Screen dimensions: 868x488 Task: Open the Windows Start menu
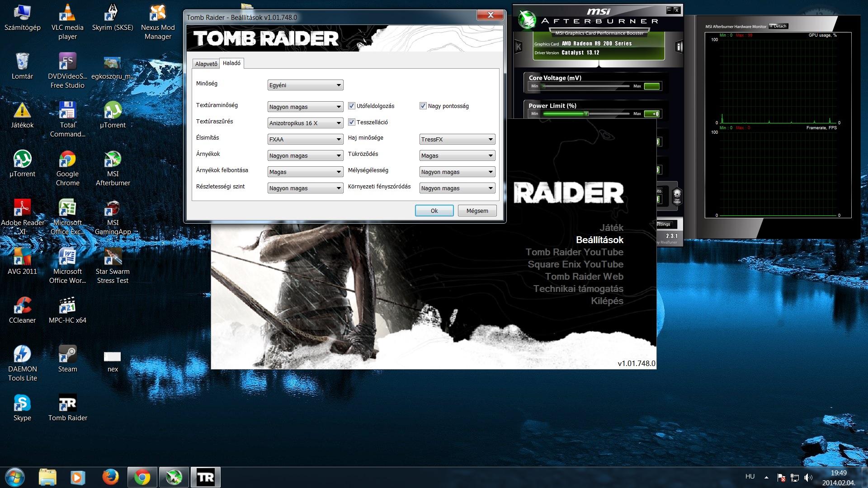click(x=15, y=477)
